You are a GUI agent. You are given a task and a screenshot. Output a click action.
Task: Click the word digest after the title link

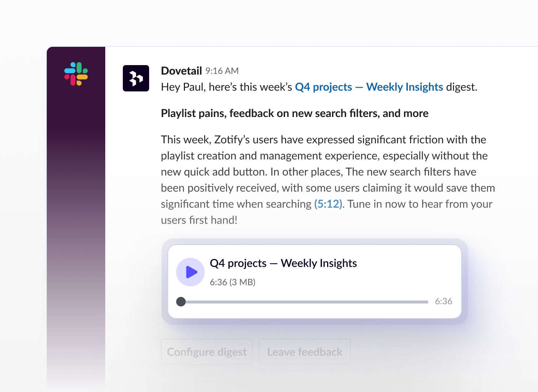462,87
